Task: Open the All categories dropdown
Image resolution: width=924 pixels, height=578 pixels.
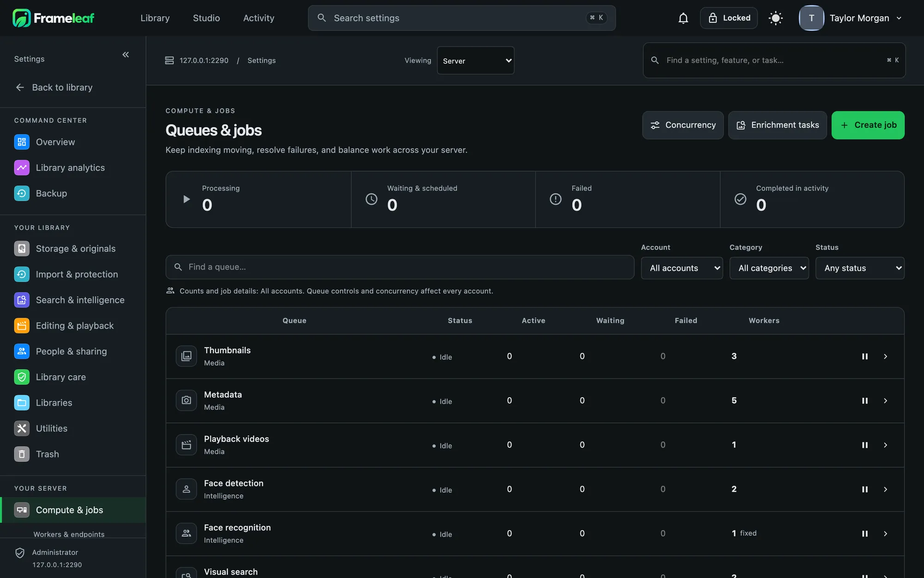Action: [x=769, y=268]
